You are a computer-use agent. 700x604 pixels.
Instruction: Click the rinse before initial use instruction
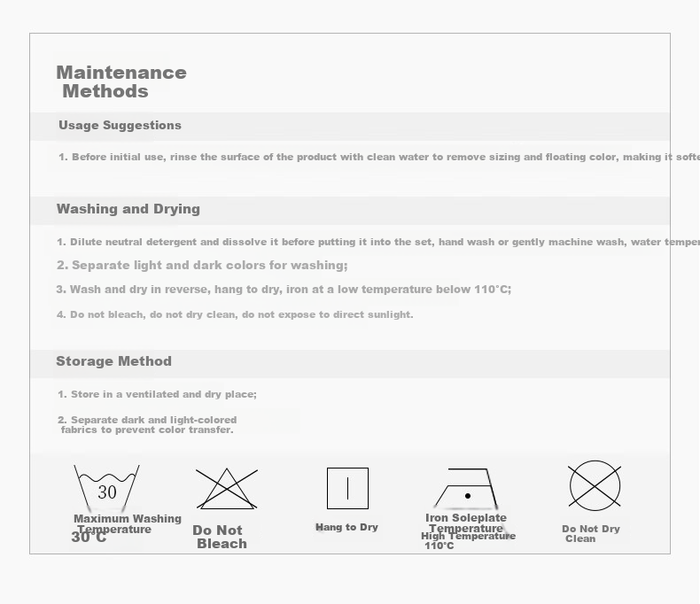pos(379,157)
